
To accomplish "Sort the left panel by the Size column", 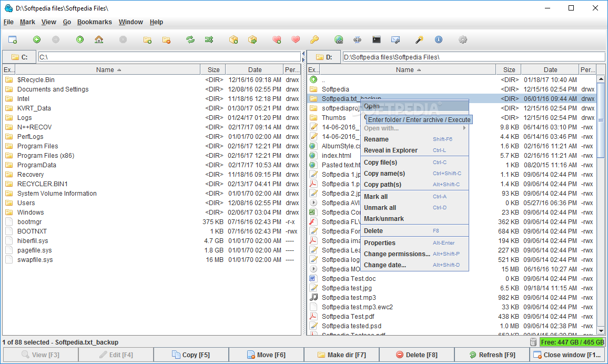I will [x=213, y=70].
